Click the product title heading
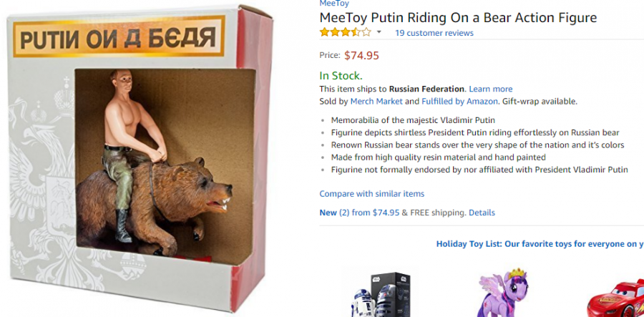 [x=458, y=18]
